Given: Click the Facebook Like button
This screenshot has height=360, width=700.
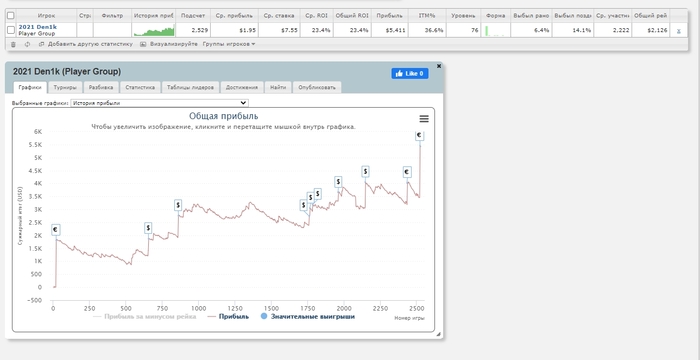Looking at the screenshot, I should [x=410, y=73].
